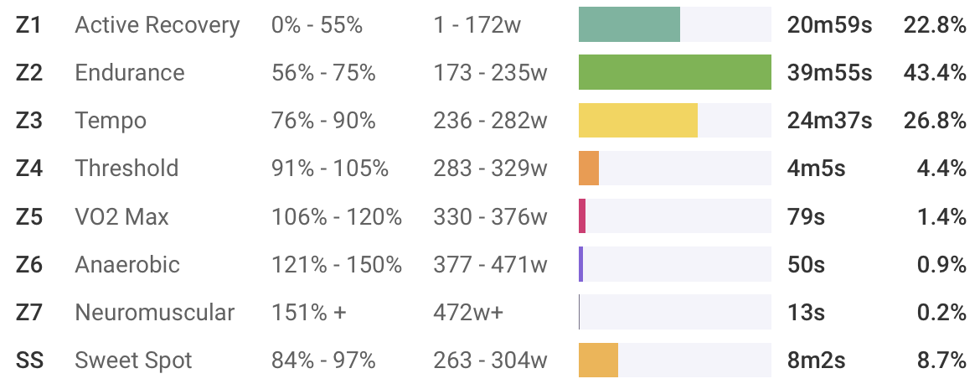This screenshot has height=384, width=980.
Task: Select the Z1 zone label
Action: click(29, 25)
